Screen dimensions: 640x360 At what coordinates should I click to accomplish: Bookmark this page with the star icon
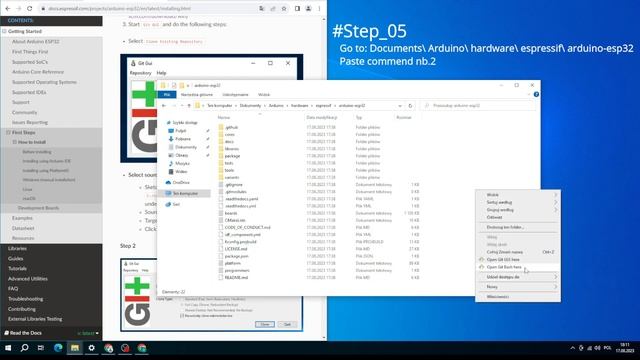(284, 9)
